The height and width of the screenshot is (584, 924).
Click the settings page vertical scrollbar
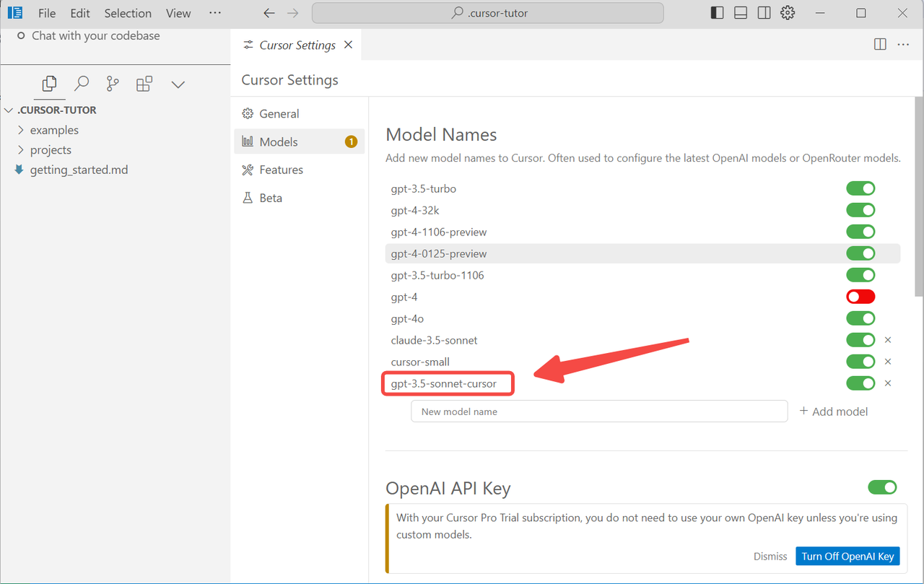[919, 195]
